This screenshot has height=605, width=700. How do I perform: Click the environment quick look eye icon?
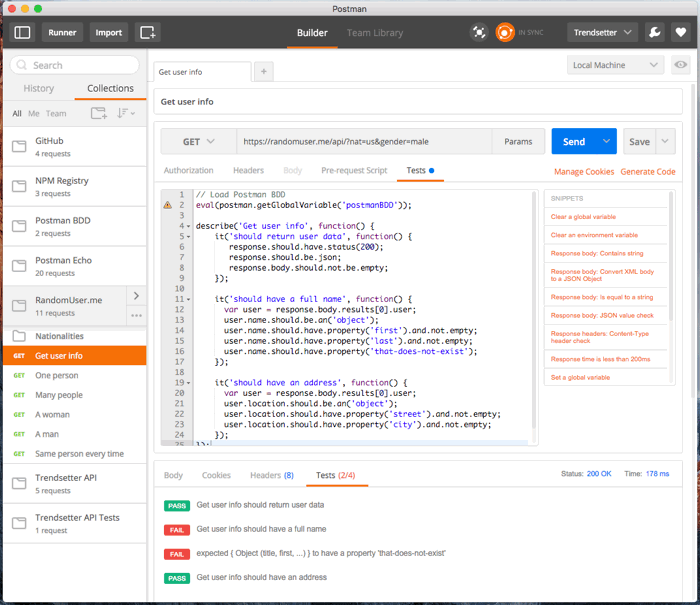pyautogui.click(x=680, y=65)
